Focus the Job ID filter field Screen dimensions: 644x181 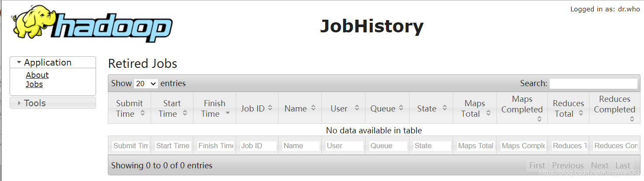tap(258, 146)
